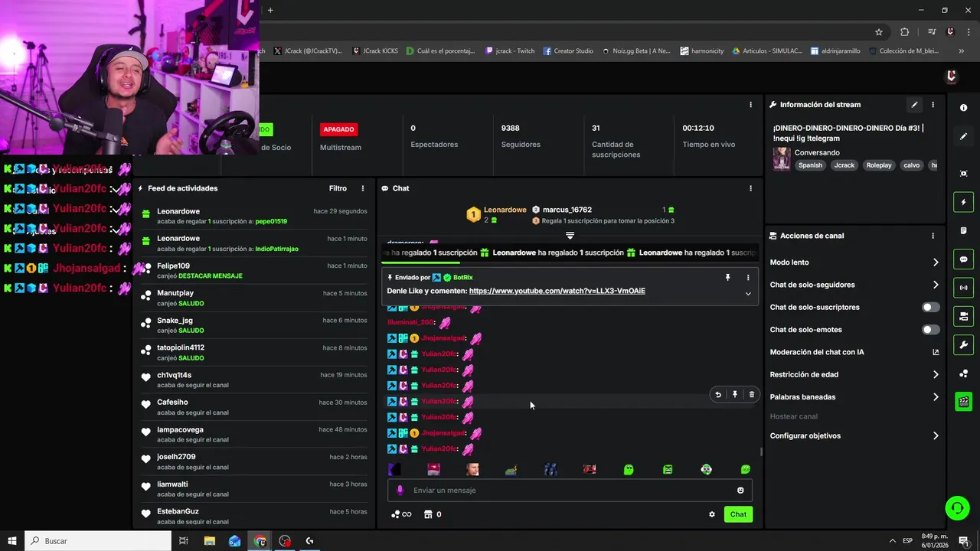
Task: Open the Chat panel three-dots menu
Action: pos(750,188)
